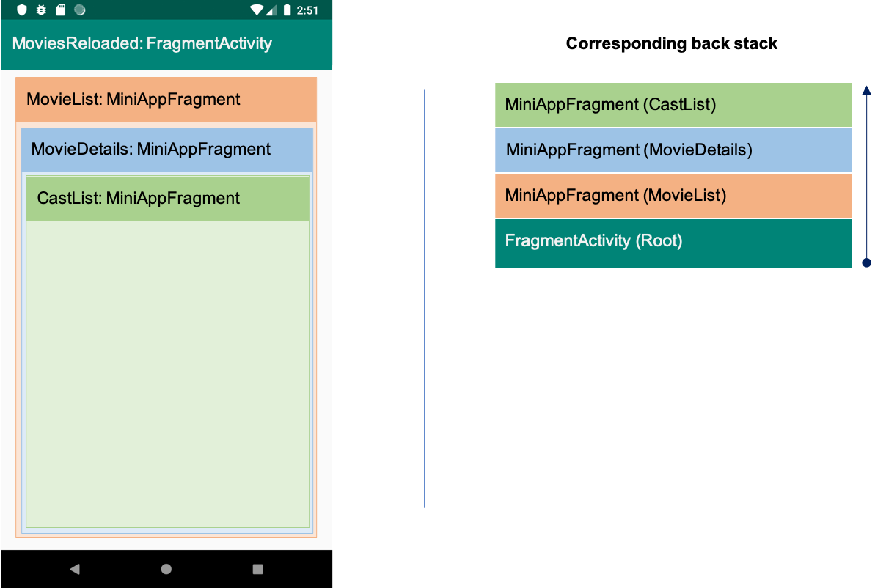
Task: Click the MiniAppFragment (MovieDetails) diagram block
Action: tap(673, 150)
